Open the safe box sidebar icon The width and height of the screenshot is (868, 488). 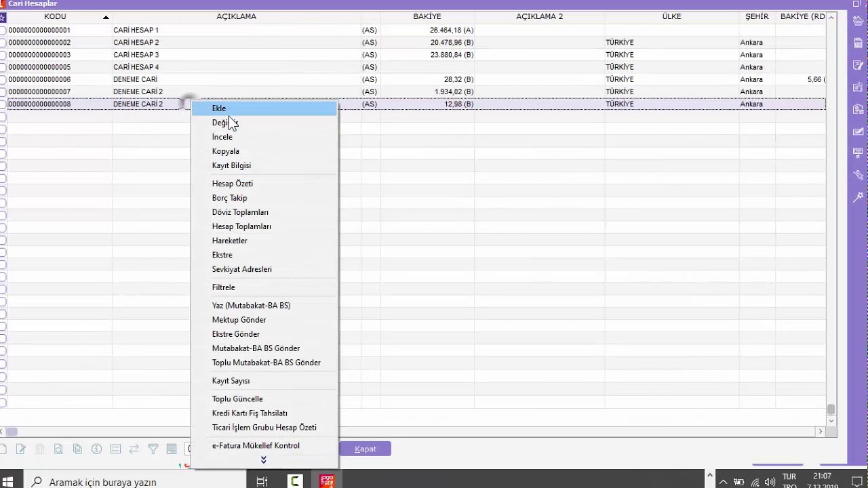click(x=859, y=87)
